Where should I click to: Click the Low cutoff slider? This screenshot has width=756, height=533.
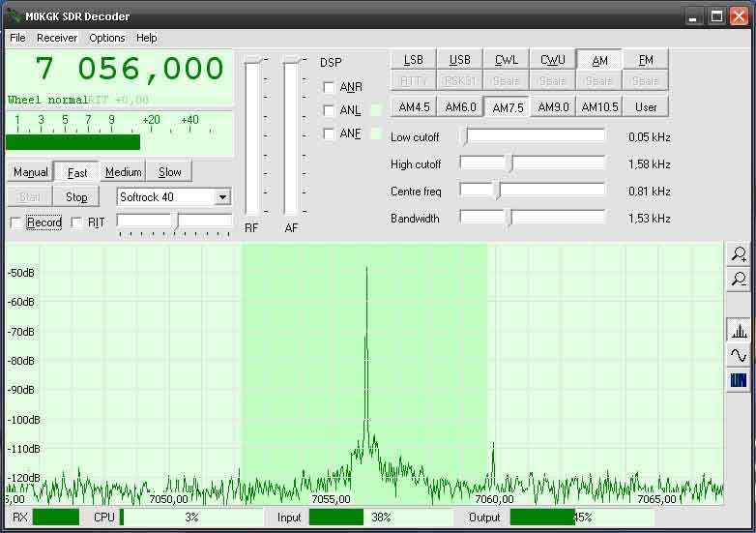[x=533, y=137]
